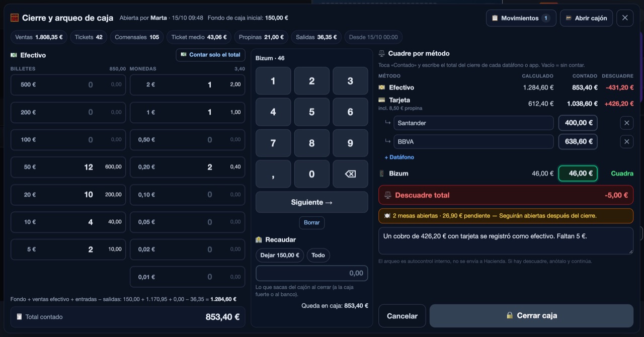The height and width of the screenshot is (337, 644).
Task: Click the plate icon in open tables warning
Action: point(387,216)
